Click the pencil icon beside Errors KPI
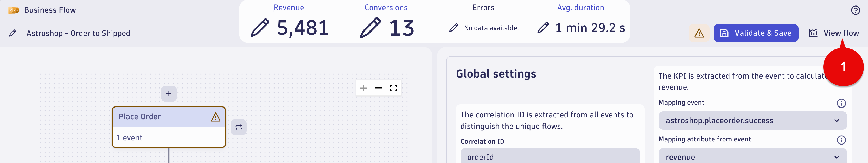 [x=454, y=28]
